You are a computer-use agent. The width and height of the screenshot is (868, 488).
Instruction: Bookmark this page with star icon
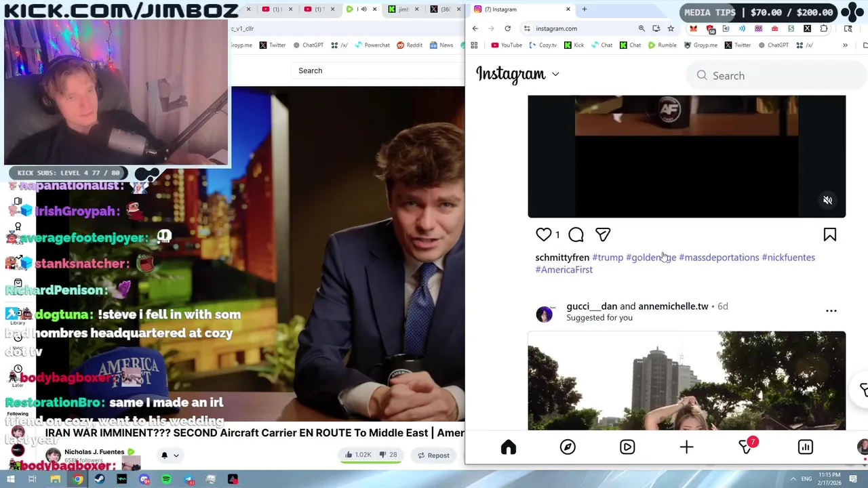point(671,28)
